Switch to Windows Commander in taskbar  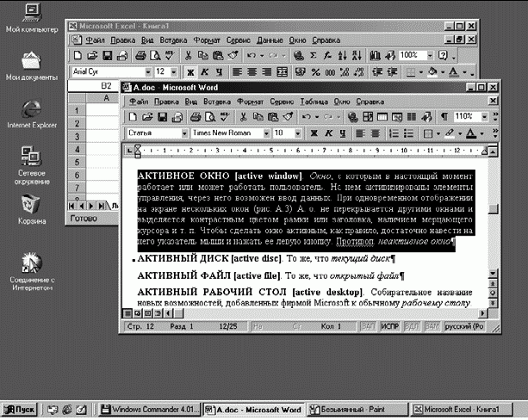click(144, 410)
